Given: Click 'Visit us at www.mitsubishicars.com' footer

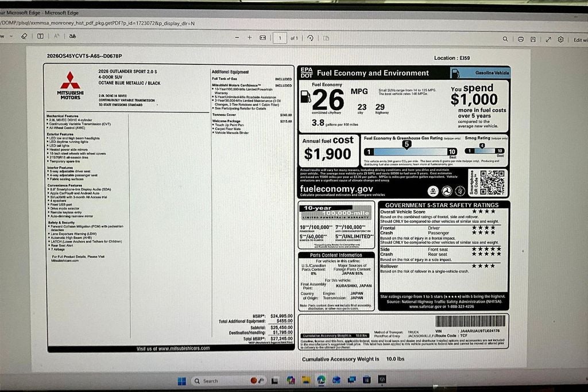Looking at the screenshot, I should point(173,348).
